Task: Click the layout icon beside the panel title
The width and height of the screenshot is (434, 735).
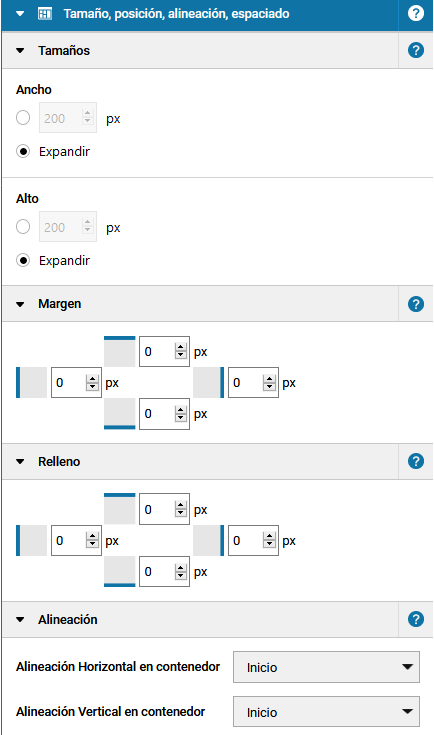Action: [45, 14]
